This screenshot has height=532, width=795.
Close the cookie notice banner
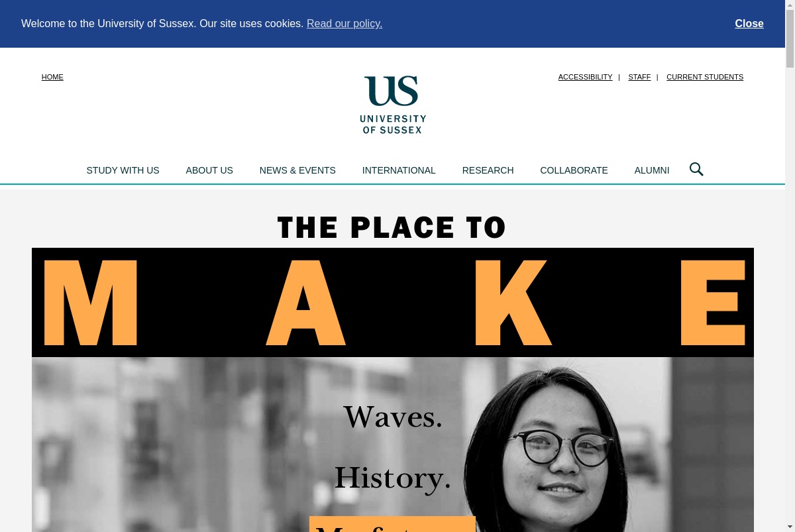749,23
